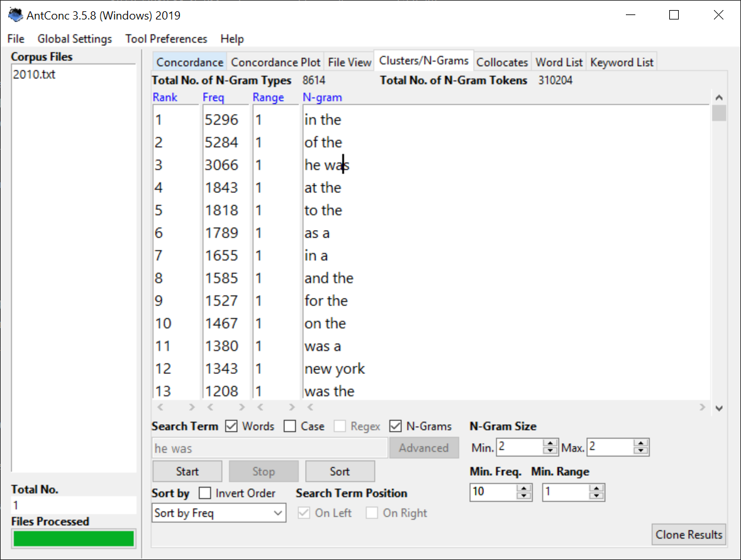Click the Advanced button
Image resolution: width=741 pixels, height=560 pixels.
point(423,448)
